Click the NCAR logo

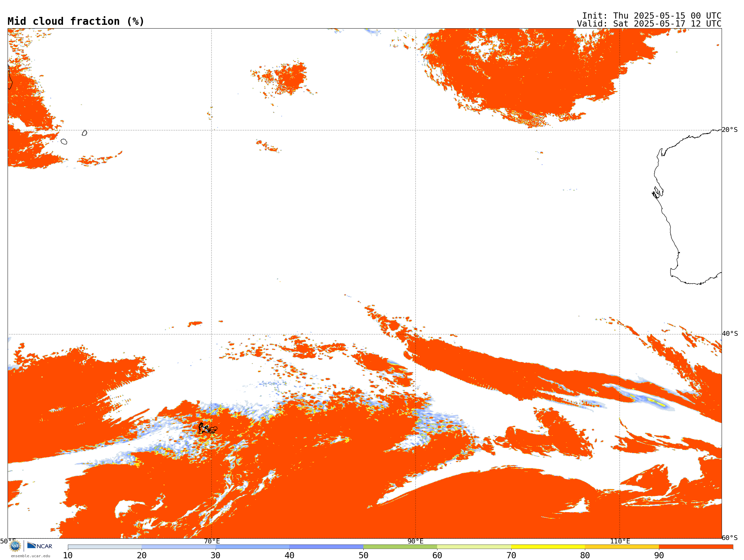pyautogui.click(x=40, y=546)
